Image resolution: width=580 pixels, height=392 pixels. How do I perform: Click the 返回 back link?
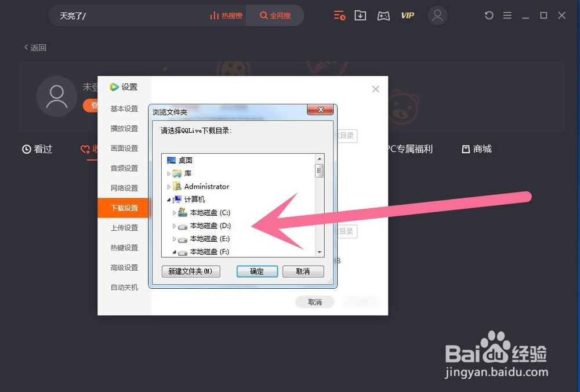[x=35, y=48]
